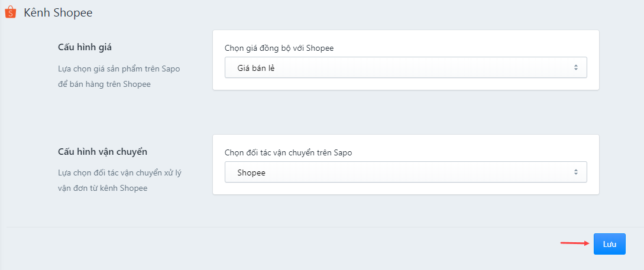Click the up-down arrows in the Shopee select
The height and width of the screenshot is (270, 644).
click(576, 172)
